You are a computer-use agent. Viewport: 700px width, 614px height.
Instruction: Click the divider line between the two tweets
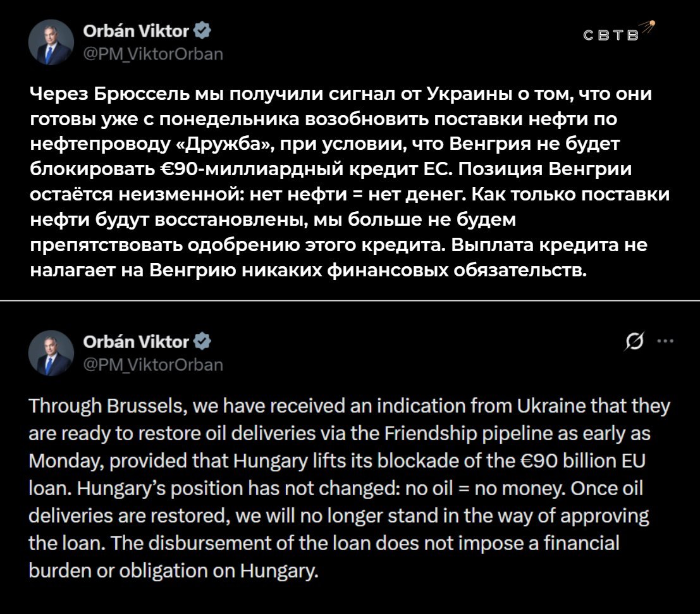click(350, 300)
